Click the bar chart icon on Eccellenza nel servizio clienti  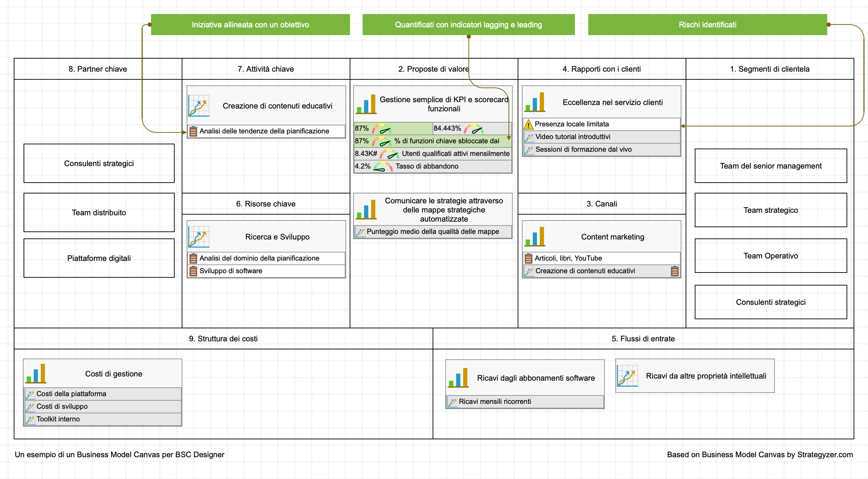(535, 102)
